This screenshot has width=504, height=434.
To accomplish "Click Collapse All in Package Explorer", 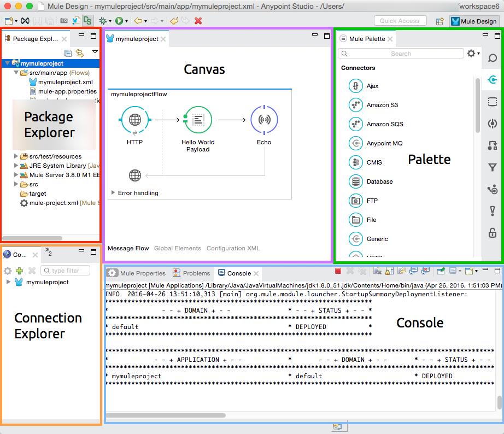I will (68, 53).
